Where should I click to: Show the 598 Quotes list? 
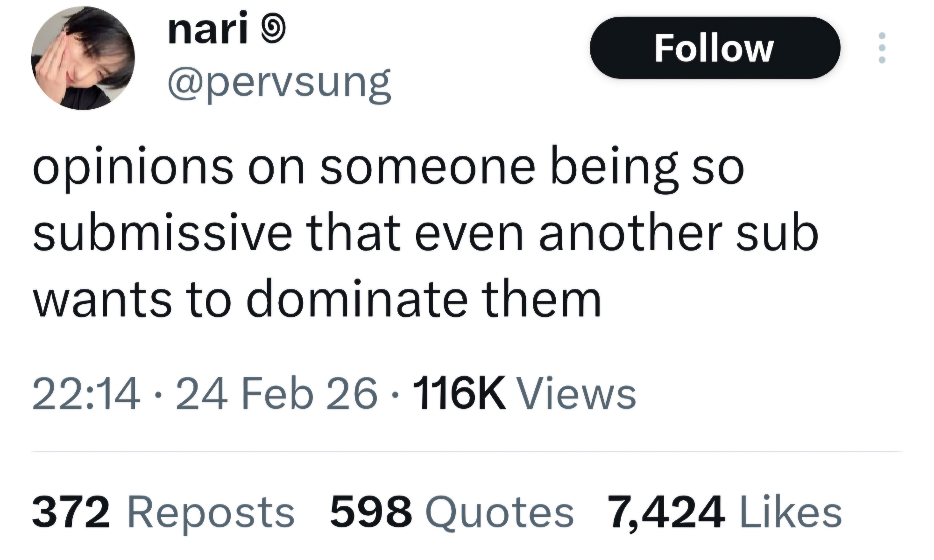coord(451,512)
